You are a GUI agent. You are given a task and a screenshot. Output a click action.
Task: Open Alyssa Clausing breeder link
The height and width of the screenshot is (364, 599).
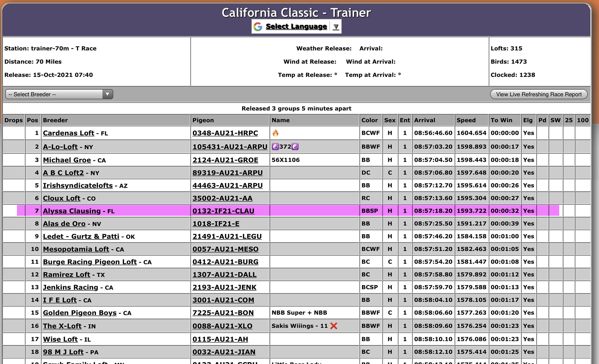coord(72,211)
